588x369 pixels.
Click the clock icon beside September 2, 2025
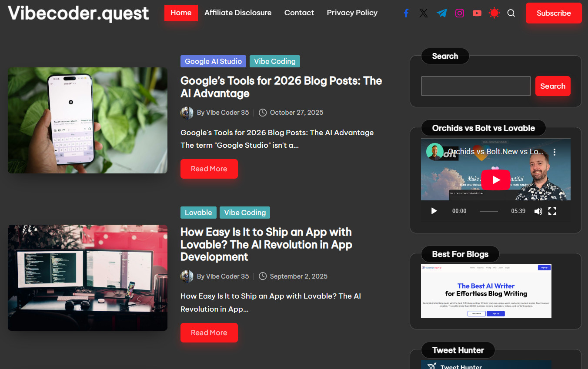pyautogui.click(x=263, y=276)
